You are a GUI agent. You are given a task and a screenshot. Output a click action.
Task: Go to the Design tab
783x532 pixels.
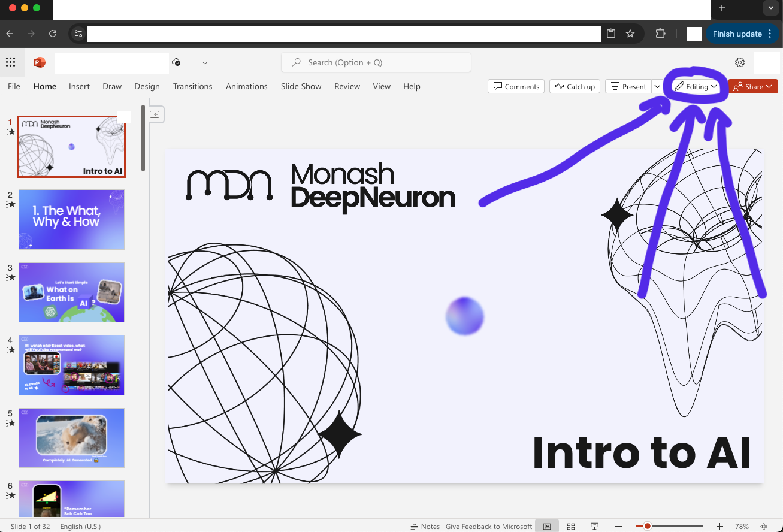click(x=147, y=86)
